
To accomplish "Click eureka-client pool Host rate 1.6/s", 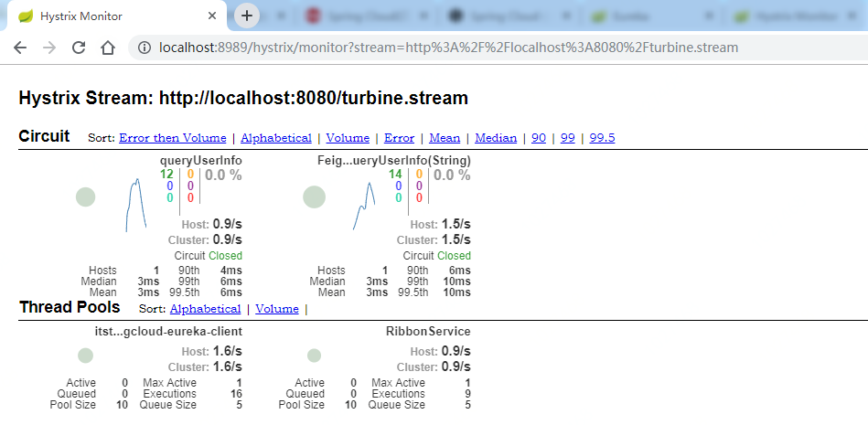I will [228, 351].
